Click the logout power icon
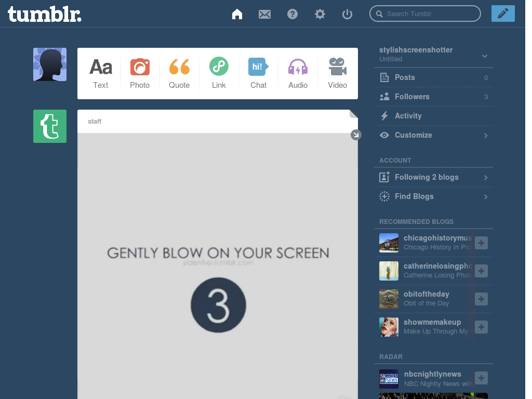The height and width of the screenshot is (399, 532). (347, 14)
